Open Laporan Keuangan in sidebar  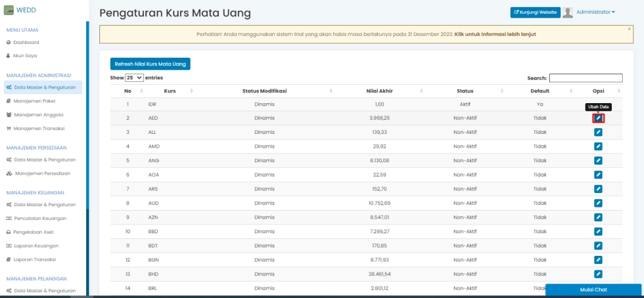click(x=36, y=246)
